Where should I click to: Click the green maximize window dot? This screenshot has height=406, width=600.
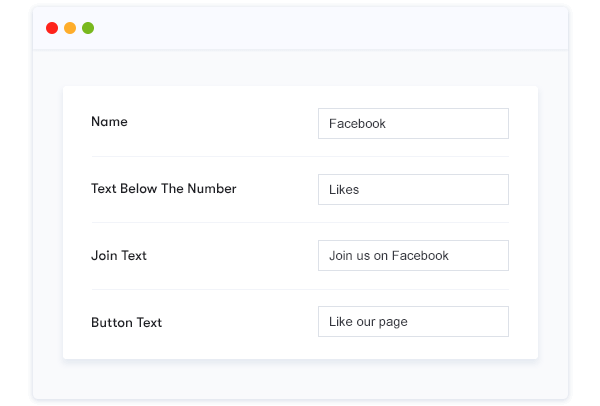pyautogui.click(x=88, y=28)
